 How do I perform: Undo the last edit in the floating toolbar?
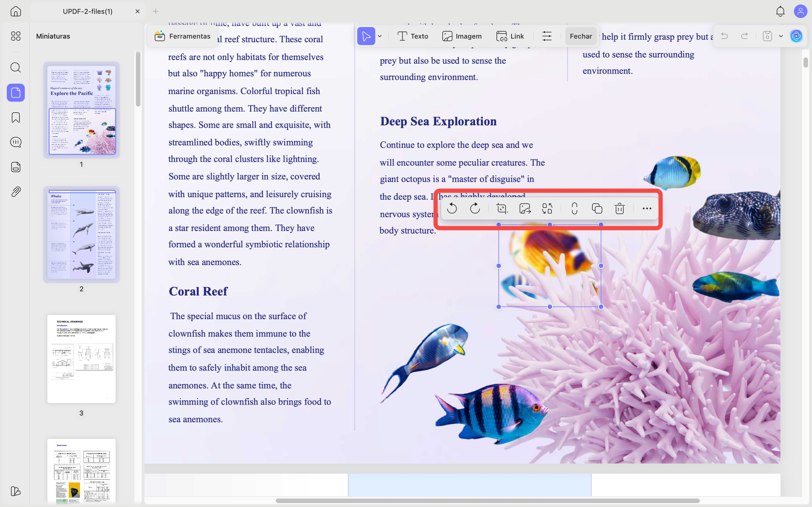(452, 208)
